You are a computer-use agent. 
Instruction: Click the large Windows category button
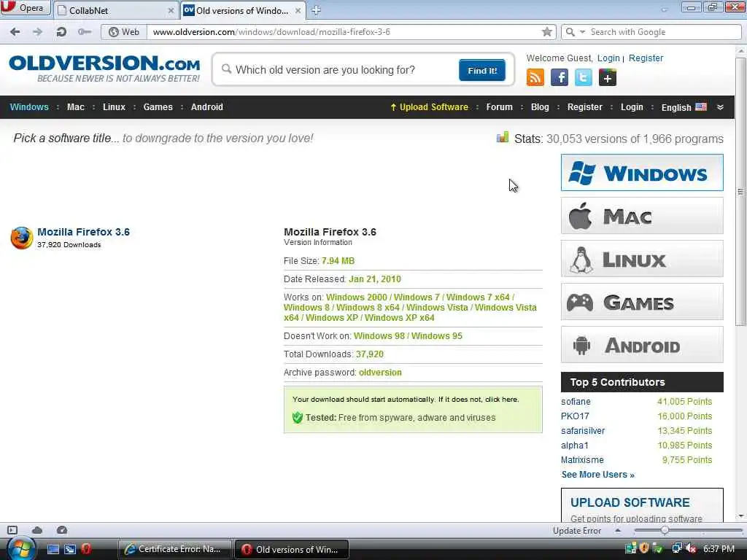click(x=642, y=173)
